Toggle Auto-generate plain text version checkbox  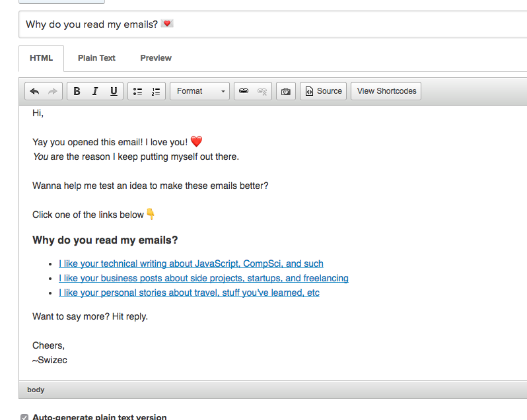tap(24, 417)
